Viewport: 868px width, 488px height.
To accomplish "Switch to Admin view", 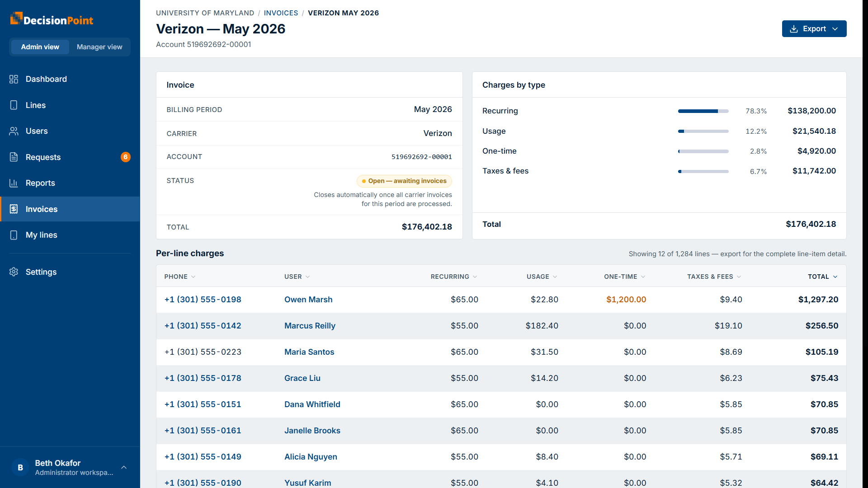I will [x=40, y=47].
